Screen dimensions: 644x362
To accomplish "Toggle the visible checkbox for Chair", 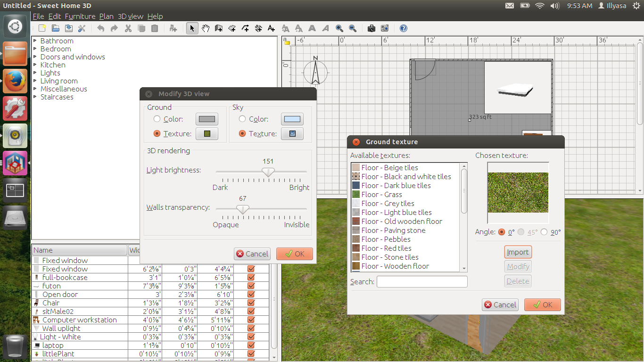I will click(251, 303).
